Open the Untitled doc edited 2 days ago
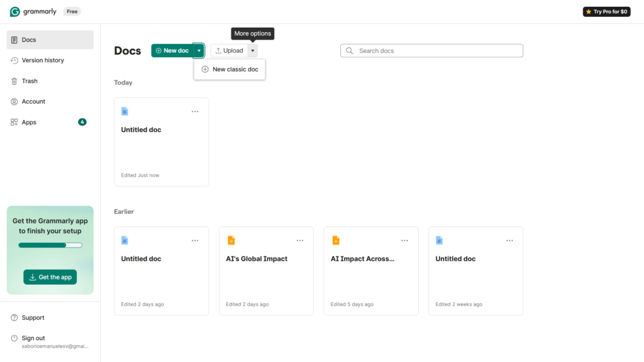 [x=162, y=271]
